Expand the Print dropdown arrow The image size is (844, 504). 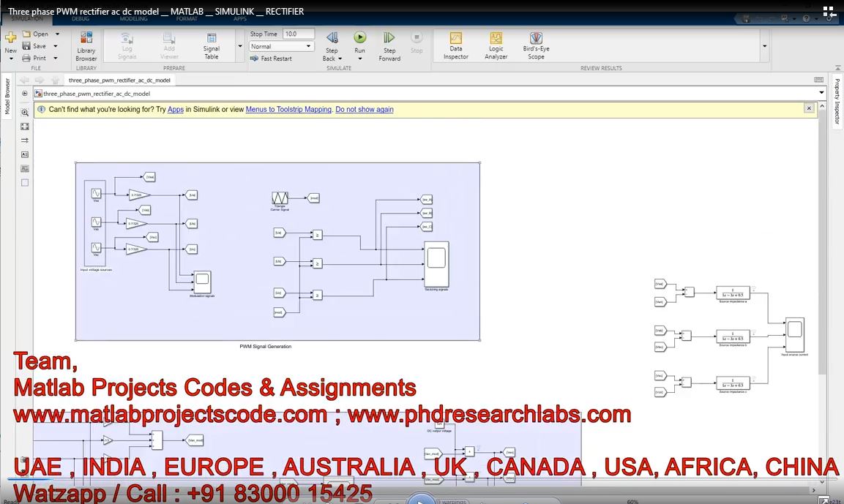pyautogui.click(x=56, y=58)
